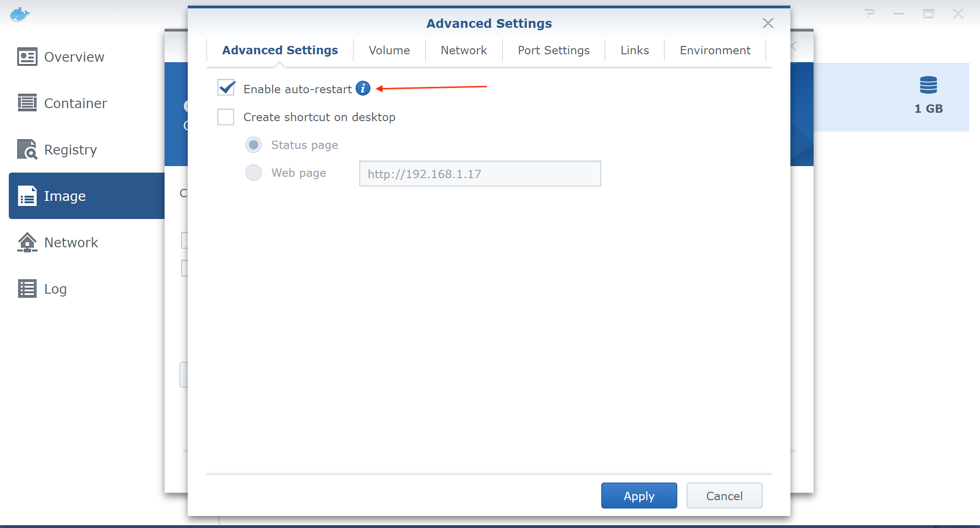Select the Advanced Settings tab
The image size is (980, 528).
(x=280, y=50)
